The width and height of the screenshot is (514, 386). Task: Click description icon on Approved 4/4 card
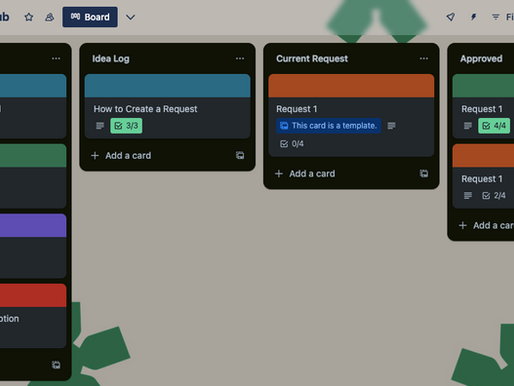(468, 126)
